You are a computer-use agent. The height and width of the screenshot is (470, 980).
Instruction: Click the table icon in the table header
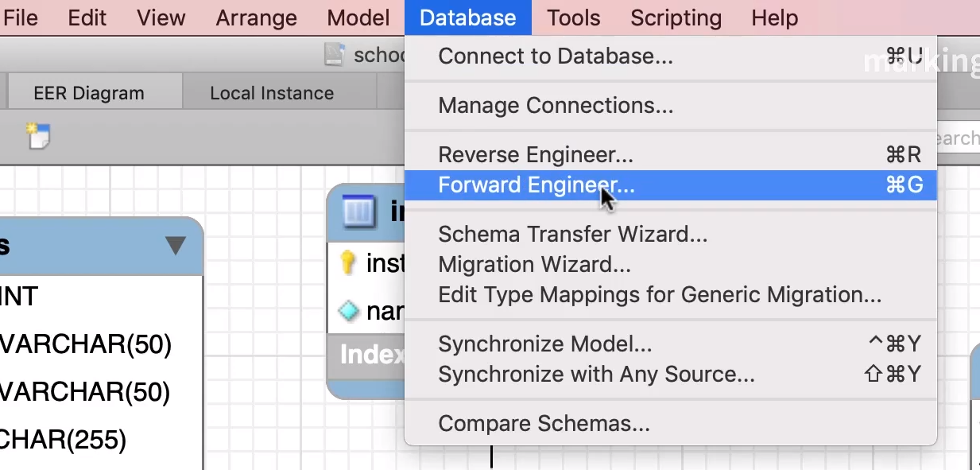click(358, 212)
